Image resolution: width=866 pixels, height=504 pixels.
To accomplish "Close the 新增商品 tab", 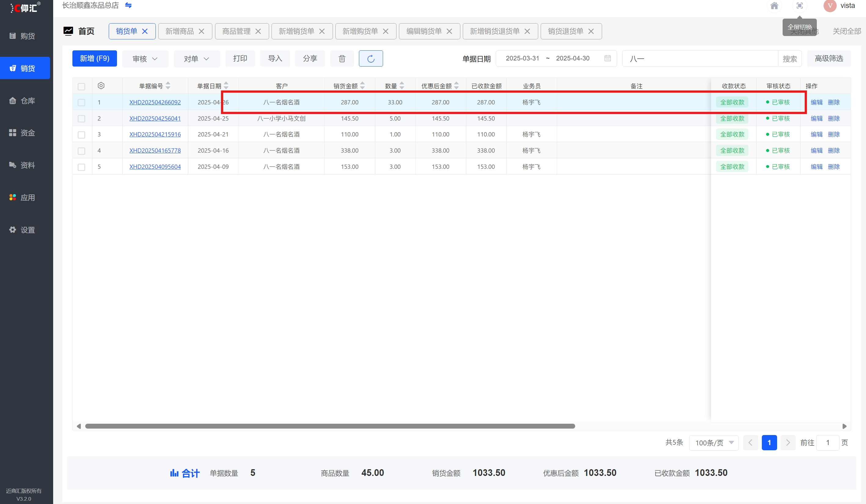I will tap(201, 31).
